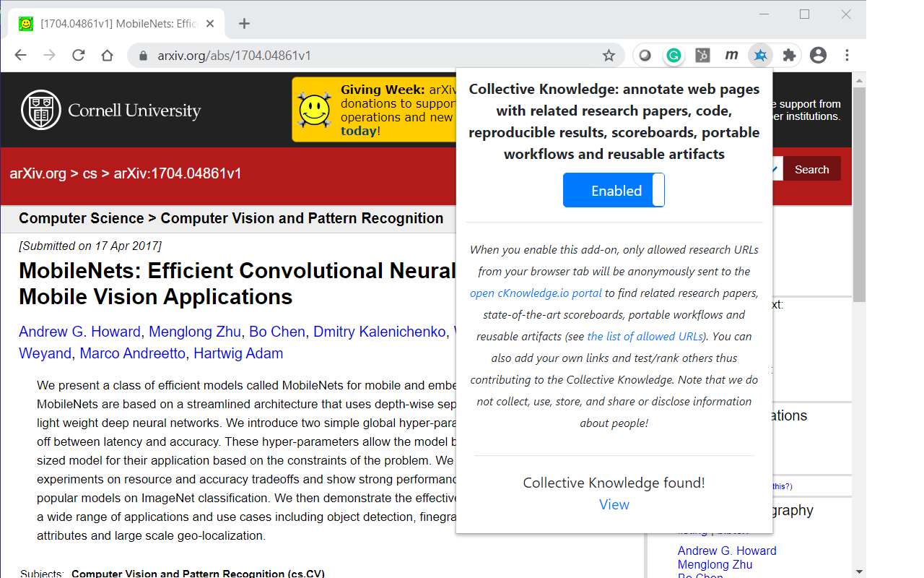The image size is (924, 578).
Task: Open author Andrew G. Howard link
Action: point(79,332)
